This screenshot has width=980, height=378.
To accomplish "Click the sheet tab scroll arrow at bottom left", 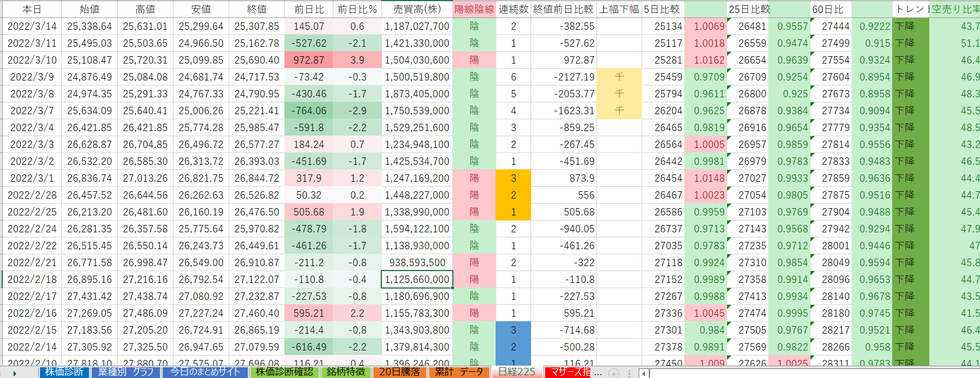I will pyautogui.click(x=15, y=373).
